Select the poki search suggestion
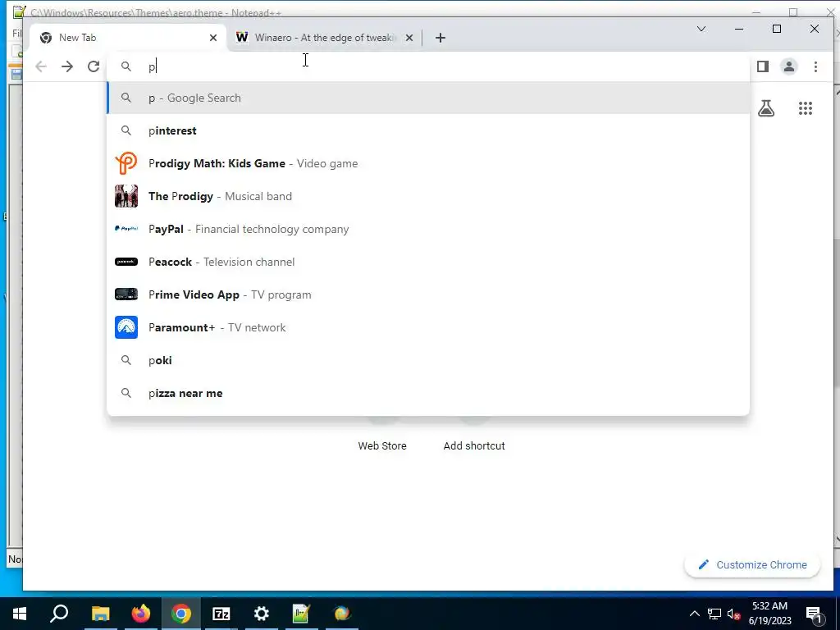 (428, 361)
